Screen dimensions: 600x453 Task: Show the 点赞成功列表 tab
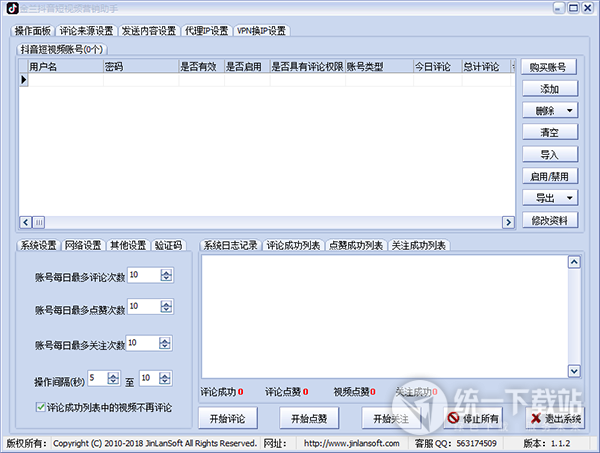pyautogui.click(x=357, y=245)
